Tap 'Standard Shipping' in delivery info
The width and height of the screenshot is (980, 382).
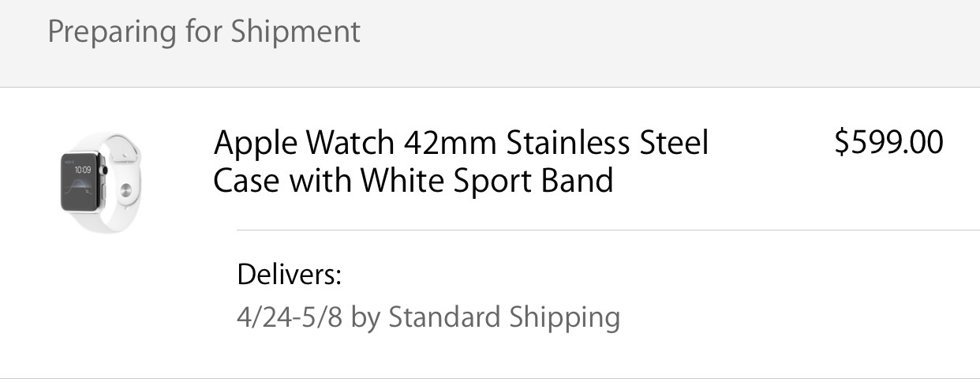coord(504,317)
